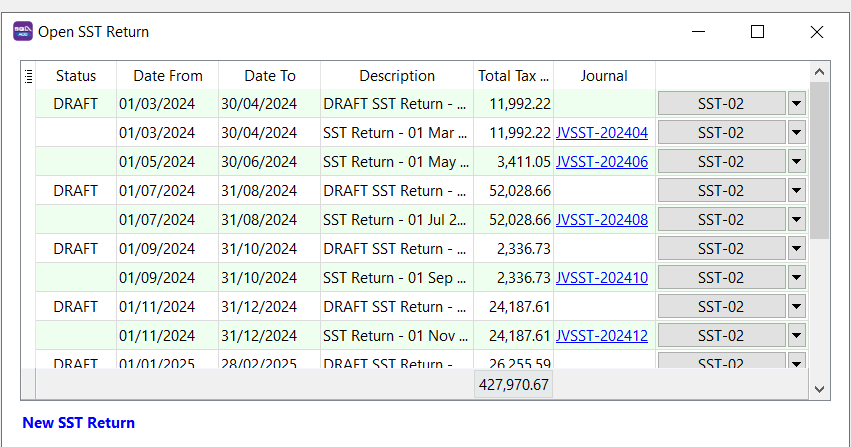The height and width of the screenshot is (447, 851).
Task: Open journal link JVSST-202412
Action: pyautogui.click(x=601, y=336)
